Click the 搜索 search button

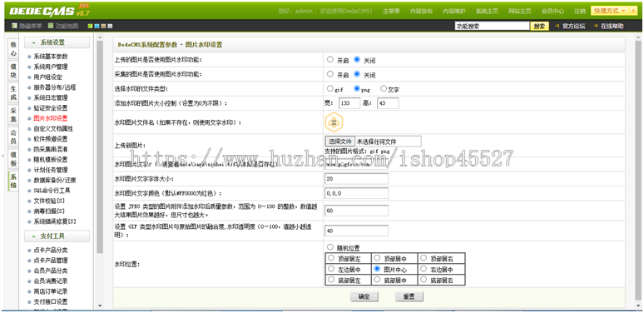[x=539, y=27]
